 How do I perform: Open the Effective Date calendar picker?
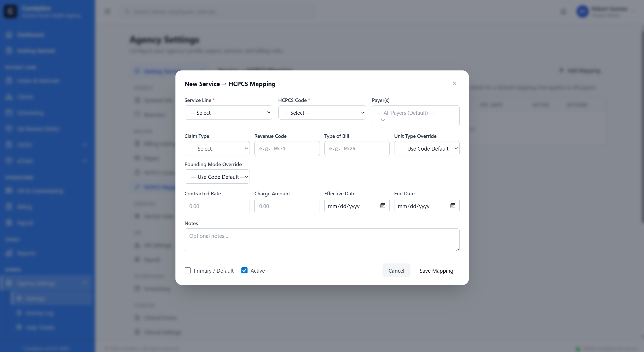[x=383, y=206]
